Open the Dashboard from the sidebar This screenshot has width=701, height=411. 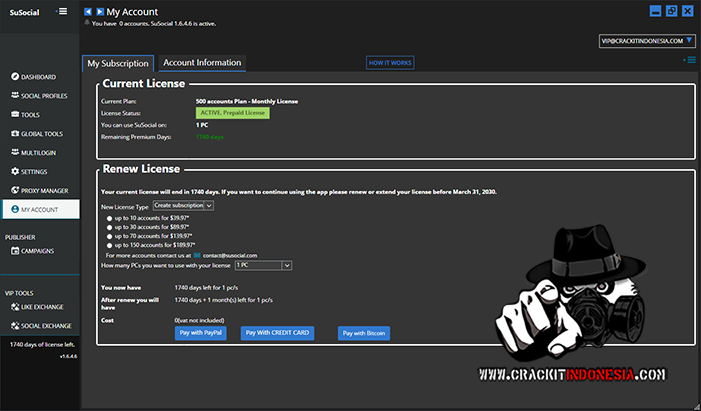click(x=38, y=77)
